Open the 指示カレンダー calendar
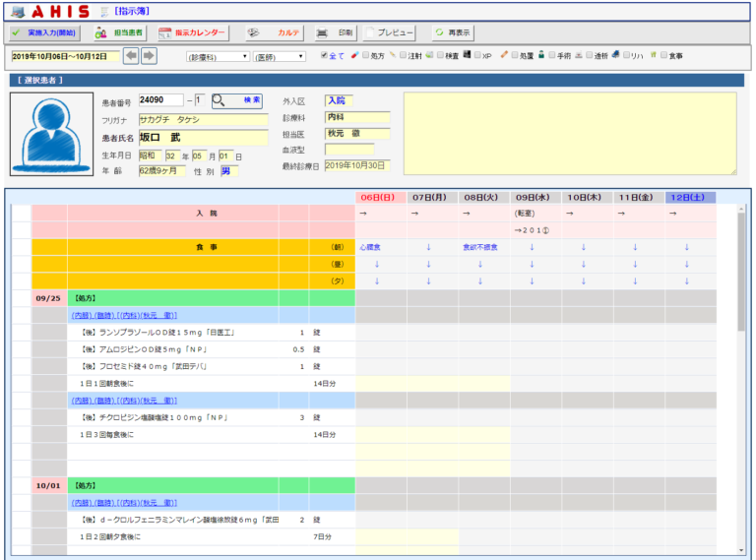756x560 pixels. pos(193,33)
